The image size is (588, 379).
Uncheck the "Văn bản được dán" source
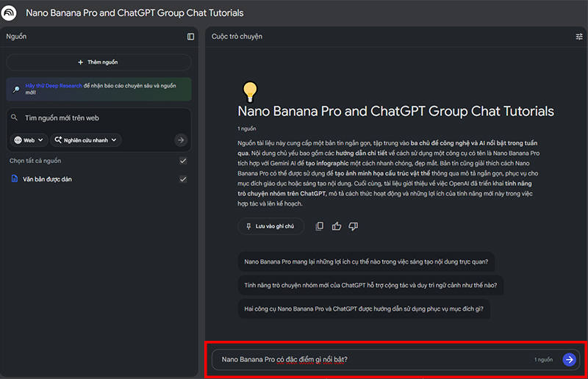[183, 179]
